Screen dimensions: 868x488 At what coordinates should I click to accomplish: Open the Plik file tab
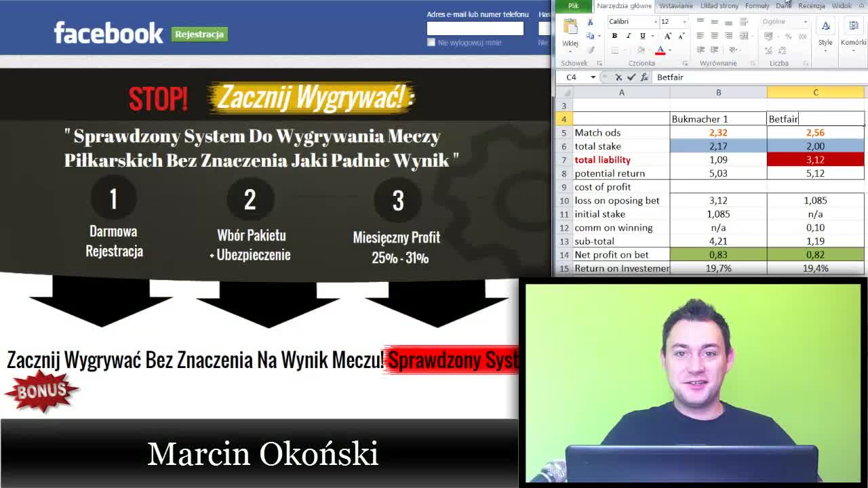tap(574, 6)
